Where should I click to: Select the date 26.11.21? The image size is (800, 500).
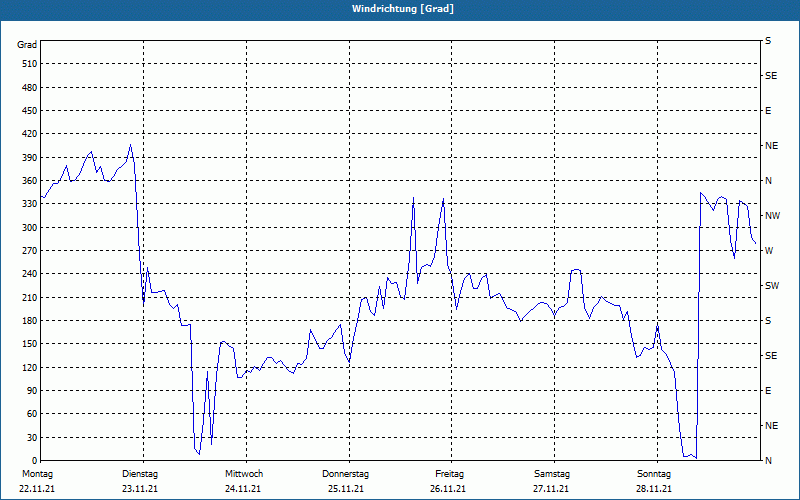click(448, 489)
